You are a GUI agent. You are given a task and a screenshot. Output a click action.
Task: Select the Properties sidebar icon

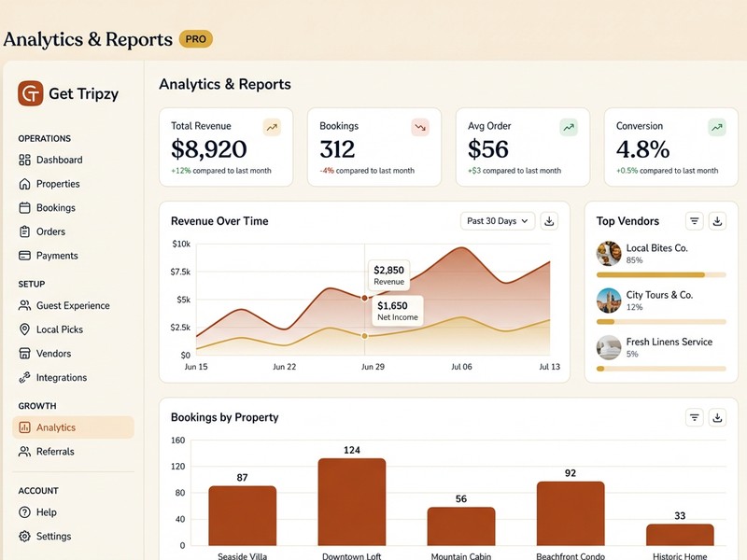(22, 184)
